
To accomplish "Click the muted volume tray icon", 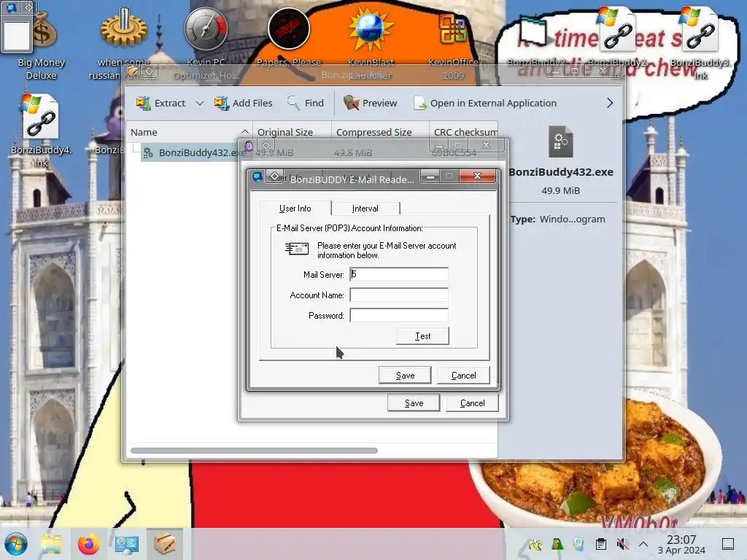I will [x=622, y=544].
